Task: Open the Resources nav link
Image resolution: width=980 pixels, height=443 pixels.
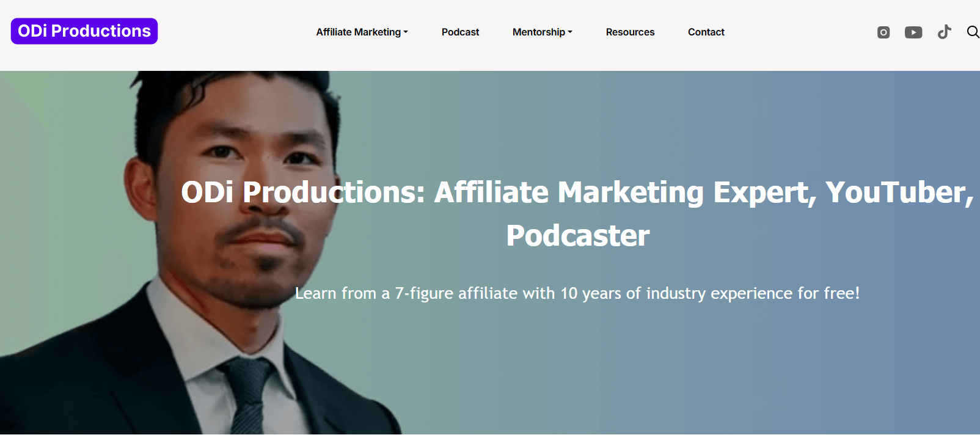Action: [x=630, y=32]
